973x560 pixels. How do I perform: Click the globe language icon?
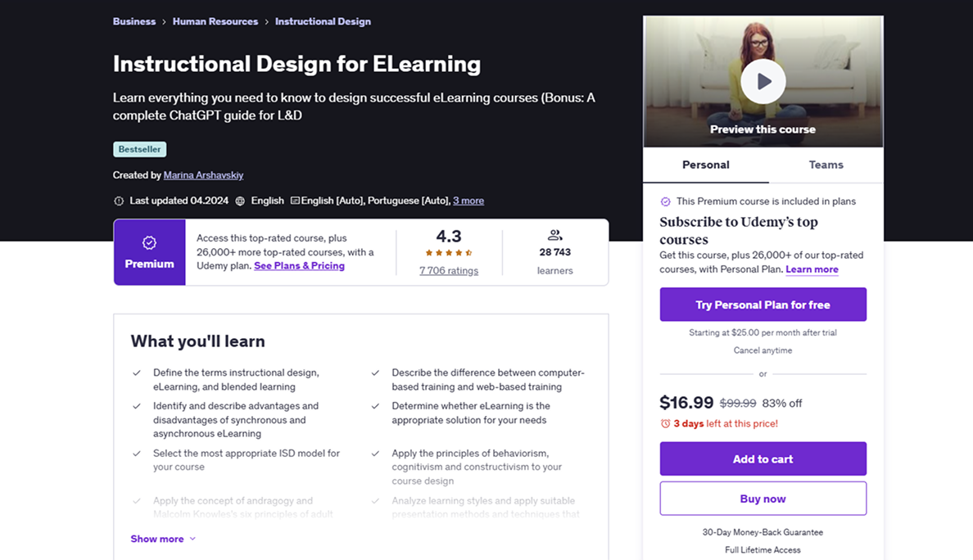point(240,201)
